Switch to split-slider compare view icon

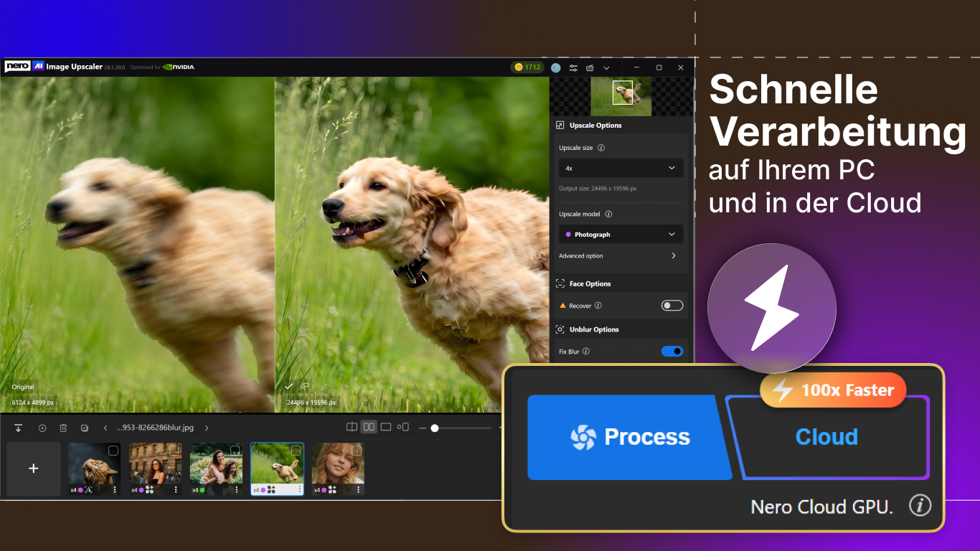352,427
